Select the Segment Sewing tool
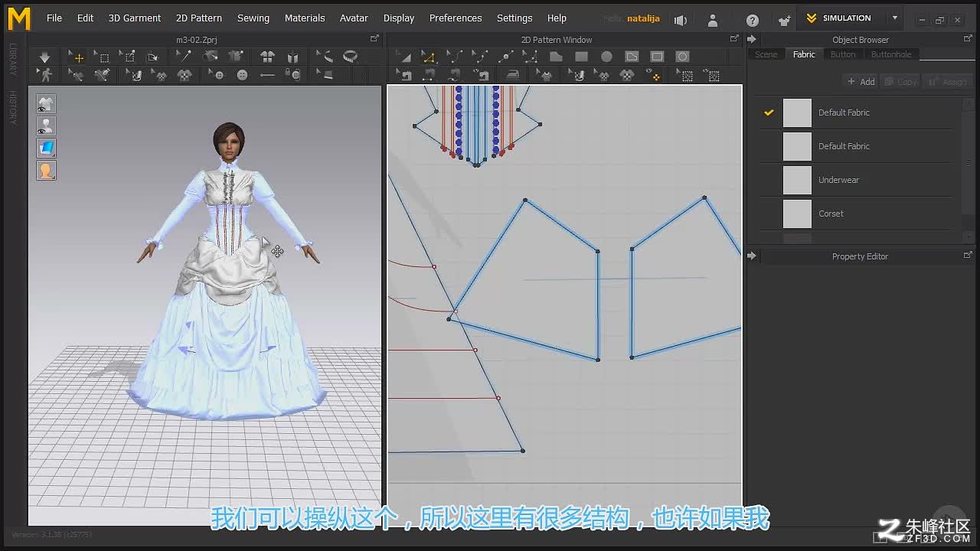980x551 pixels. point(429,75)
